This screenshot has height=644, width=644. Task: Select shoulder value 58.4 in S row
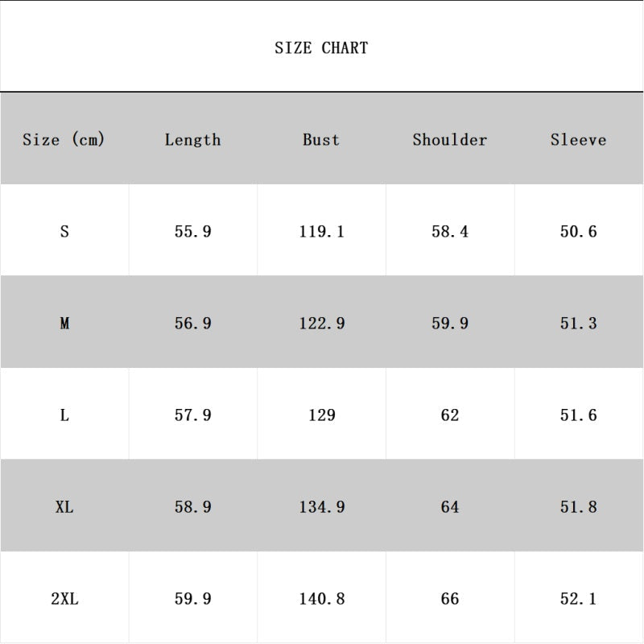pyautogui.click(x=450, y=232)
